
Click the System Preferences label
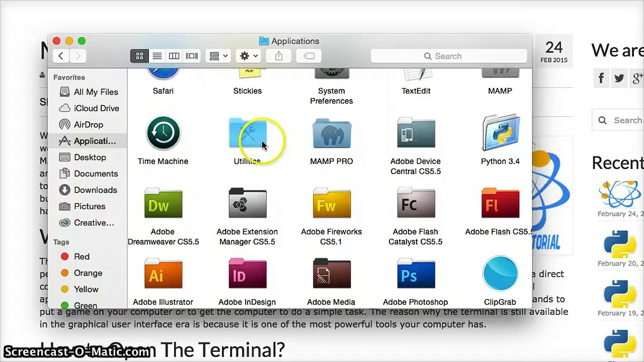click(x=332, y=96)
